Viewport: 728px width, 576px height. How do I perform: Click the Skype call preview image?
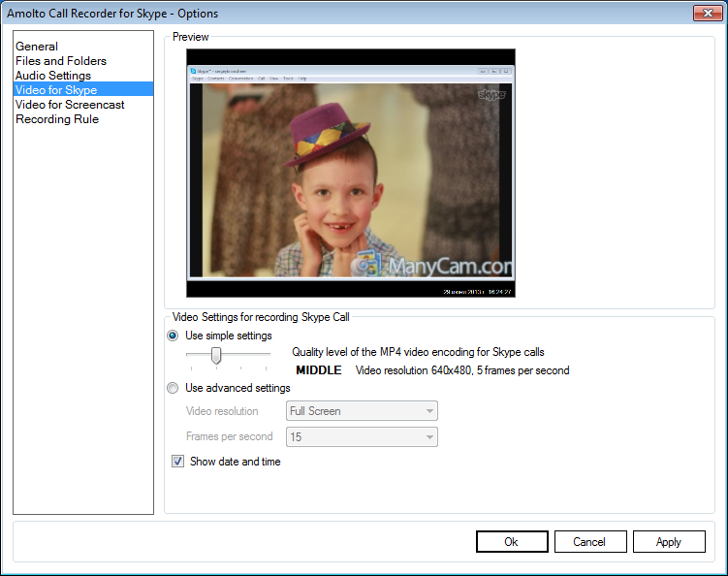point(351,173)
